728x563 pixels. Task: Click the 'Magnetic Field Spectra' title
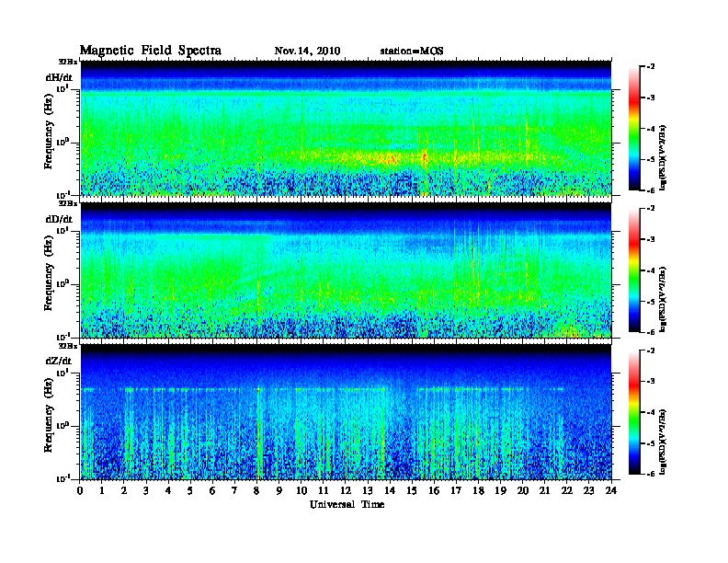click(151, 51)
